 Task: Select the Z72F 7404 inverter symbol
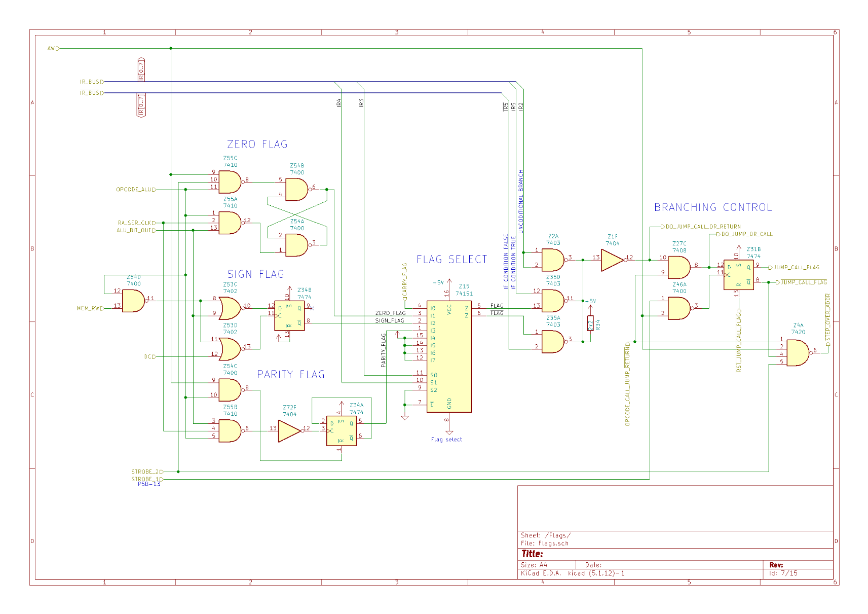(289, 431)
